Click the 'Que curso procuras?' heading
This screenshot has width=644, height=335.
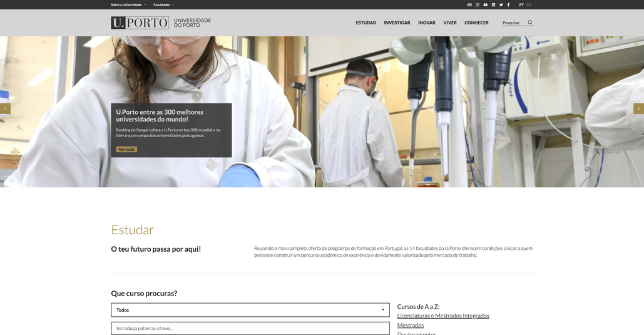click(144, 294)
